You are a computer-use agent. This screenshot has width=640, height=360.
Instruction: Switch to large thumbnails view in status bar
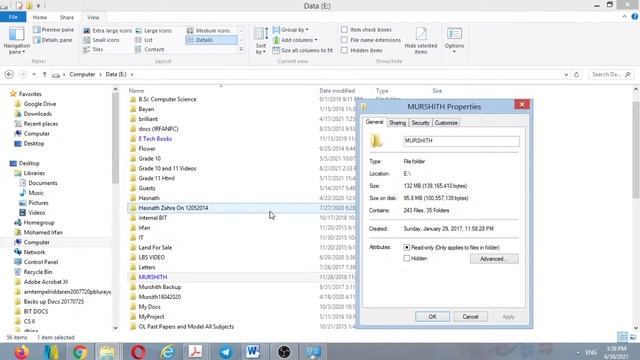[633, 337]
